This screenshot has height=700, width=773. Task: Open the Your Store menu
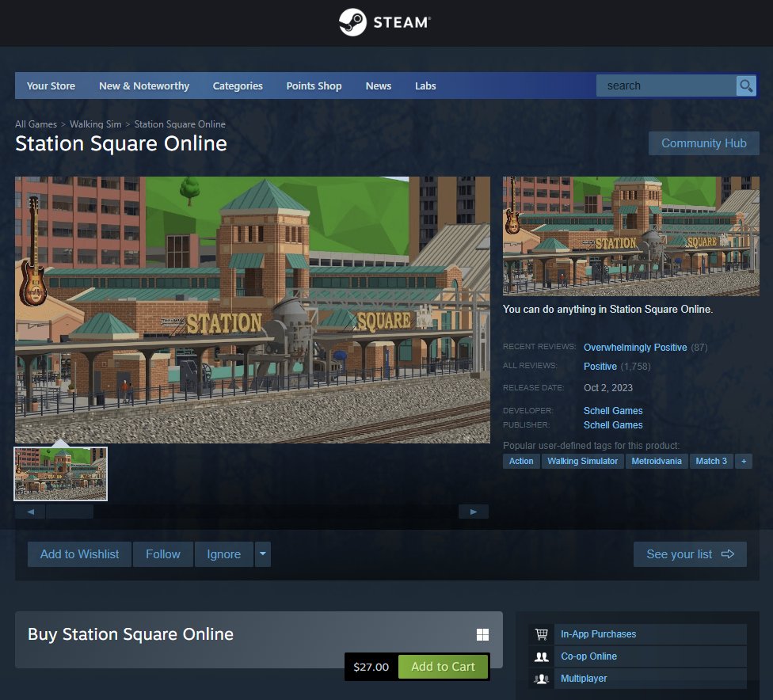51,86
